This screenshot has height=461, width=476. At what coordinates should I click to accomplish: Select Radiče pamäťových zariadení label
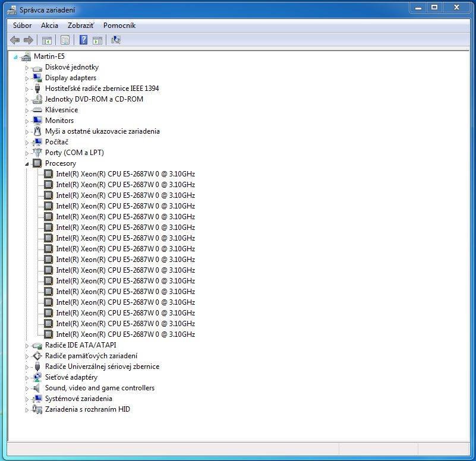click(x=91, y=356)
